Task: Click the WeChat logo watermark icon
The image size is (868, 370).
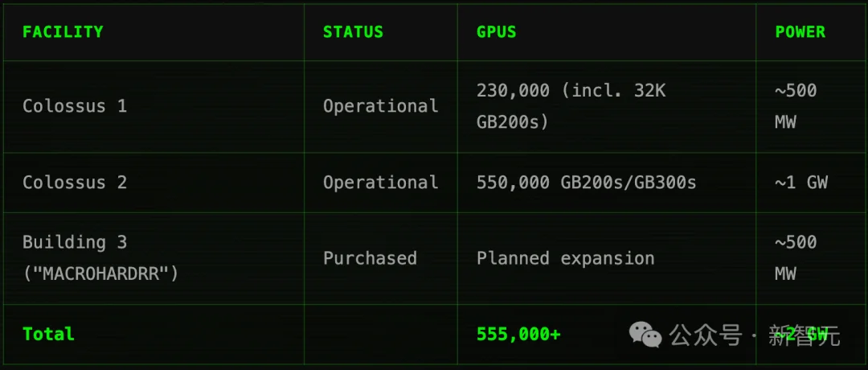Action: tap(645, 334)
